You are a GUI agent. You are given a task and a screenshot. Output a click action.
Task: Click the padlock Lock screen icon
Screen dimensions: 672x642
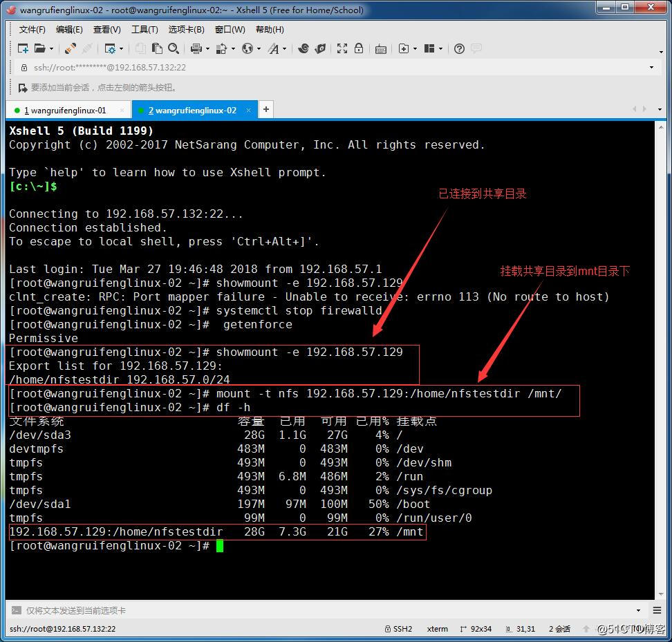point(359,48)
